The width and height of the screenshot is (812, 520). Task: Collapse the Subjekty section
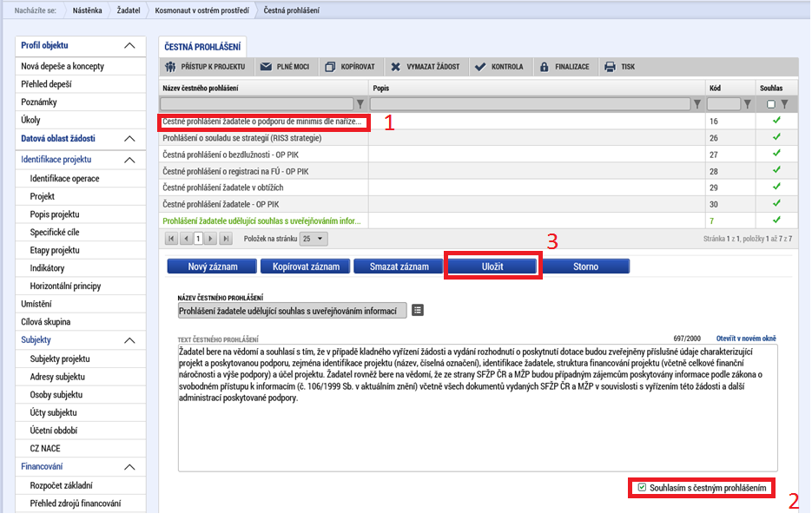point(130,341)
